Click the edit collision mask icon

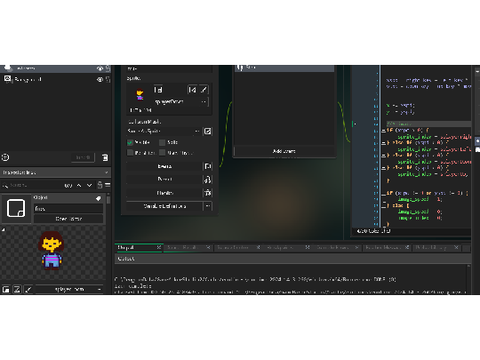207,131
